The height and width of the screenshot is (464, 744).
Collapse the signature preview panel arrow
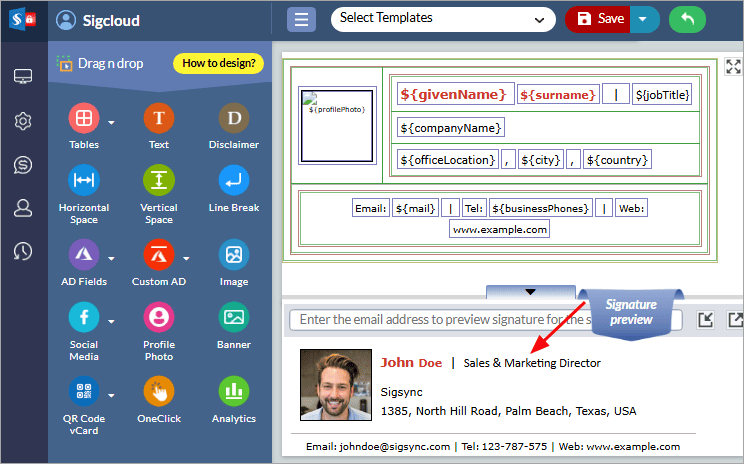pos(530,292)
